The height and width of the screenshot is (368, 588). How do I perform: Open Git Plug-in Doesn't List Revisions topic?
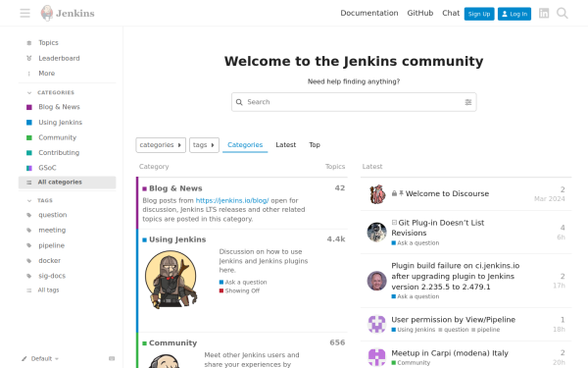438,228
